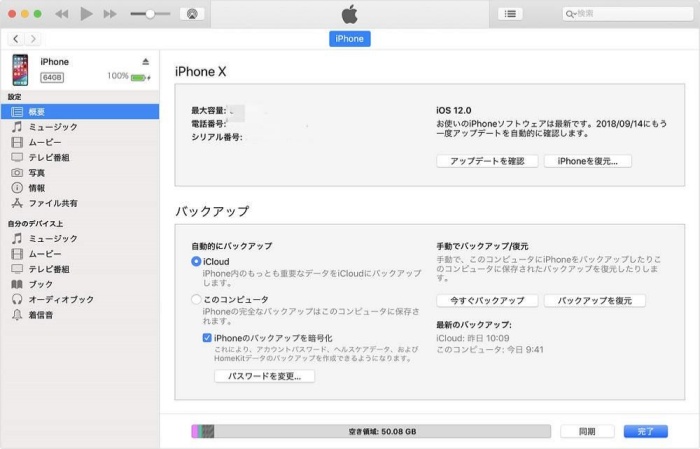The height and width of the screenshot is (449, 700).
Task: Click the bell icon beside 着信音
Action: pos(17,315)
